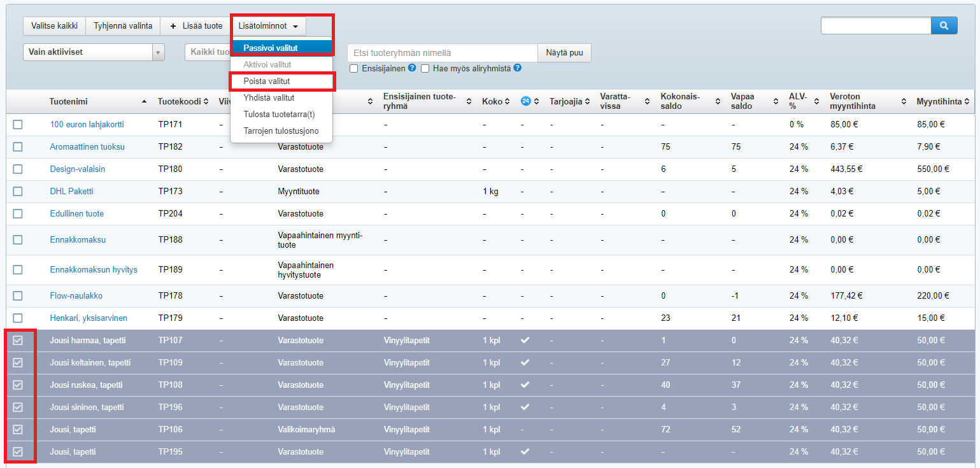
Task: Select checkbox for Design-valaisin row
Action: coord(18,169)
